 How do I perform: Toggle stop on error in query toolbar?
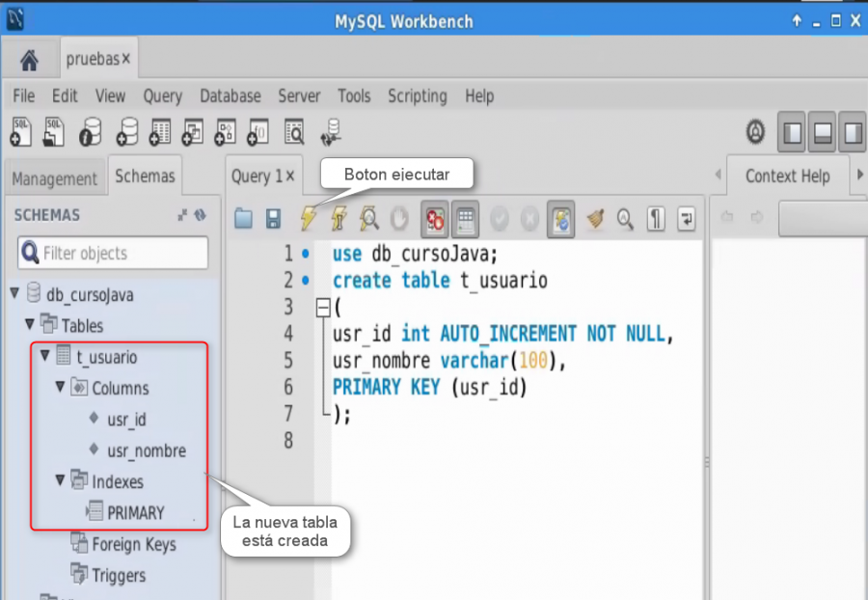pos(435,218)
